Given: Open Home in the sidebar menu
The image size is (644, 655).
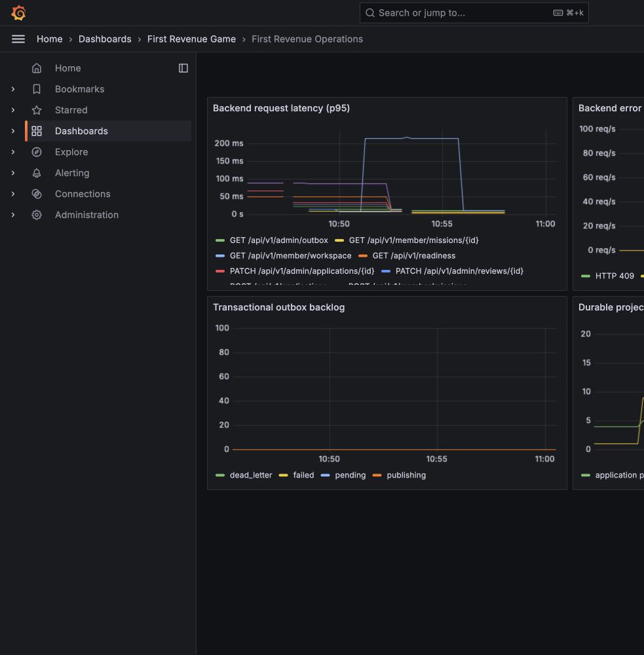Looking at the screenshot, I should [67, 68].
